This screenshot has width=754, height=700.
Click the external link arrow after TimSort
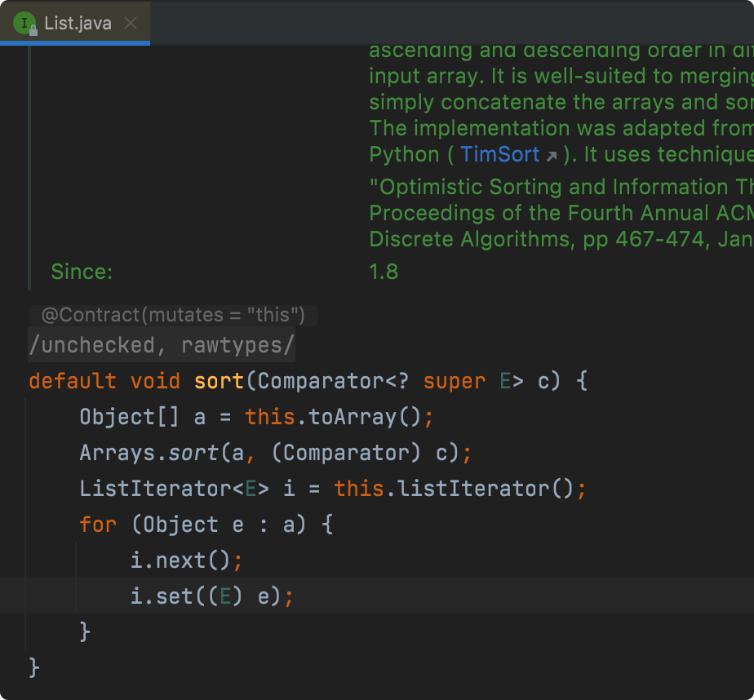552,156
